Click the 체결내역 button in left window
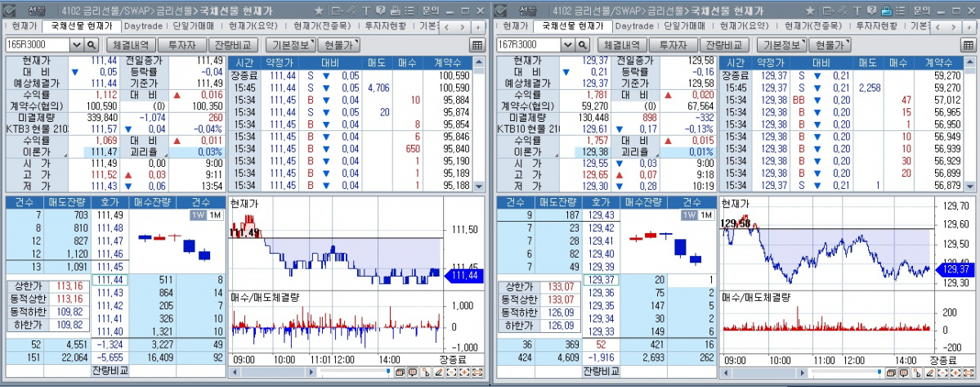The width and height of the screenshot is (980, 387). click(132, 45)
